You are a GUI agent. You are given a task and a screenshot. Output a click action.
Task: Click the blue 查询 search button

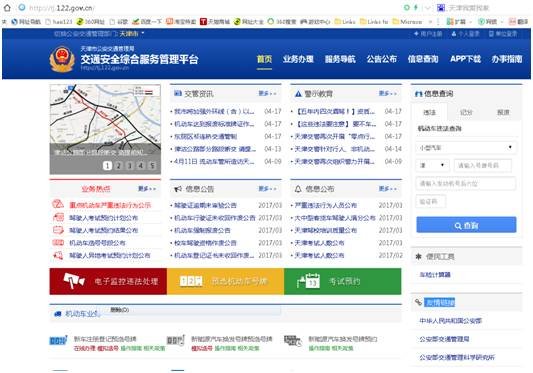[466, 225]
